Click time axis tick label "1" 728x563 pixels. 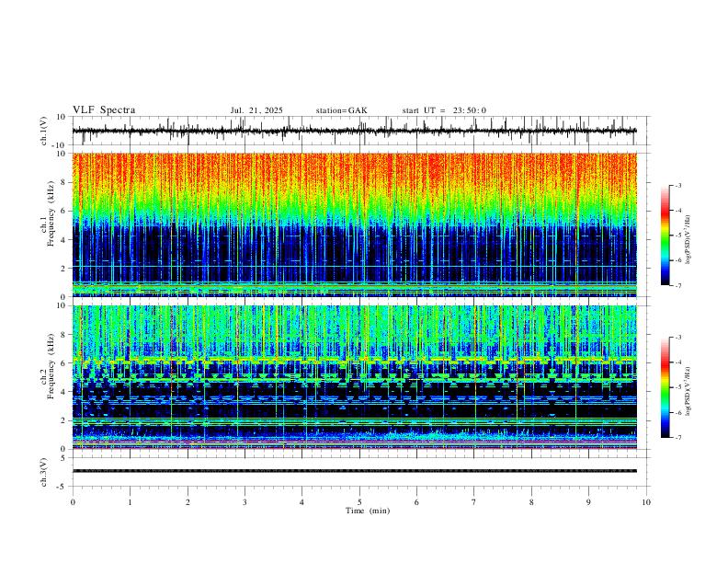(130, 502)
